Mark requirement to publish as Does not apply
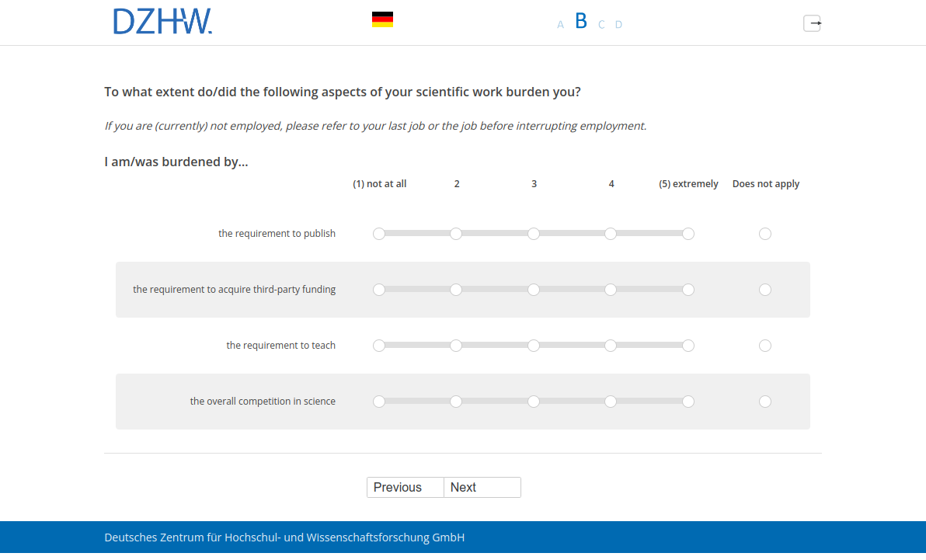 click(765, 234)
